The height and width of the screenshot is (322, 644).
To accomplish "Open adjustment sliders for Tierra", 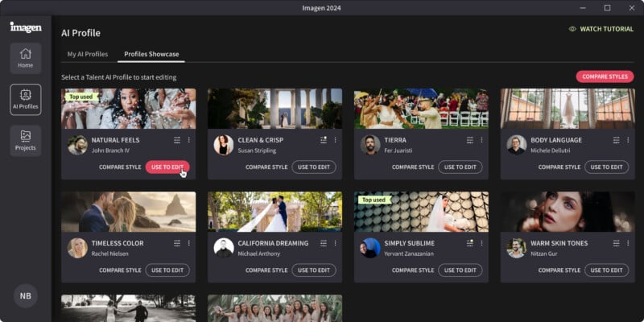I will tap(470, 140).
